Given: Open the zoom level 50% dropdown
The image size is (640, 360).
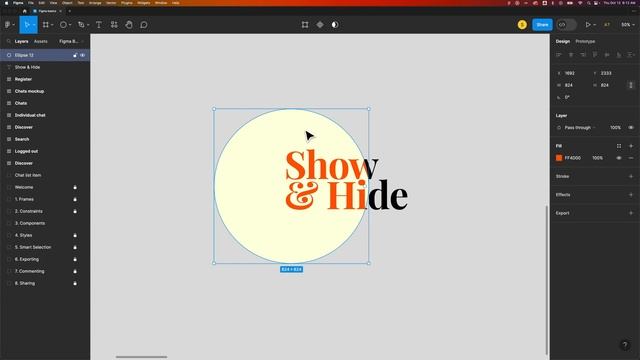Looking at the screenshot, I should (628, 25).
